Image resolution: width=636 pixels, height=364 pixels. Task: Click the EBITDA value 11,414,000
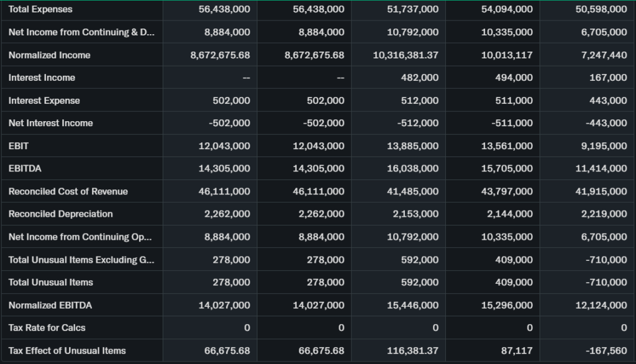pos(601,168)
